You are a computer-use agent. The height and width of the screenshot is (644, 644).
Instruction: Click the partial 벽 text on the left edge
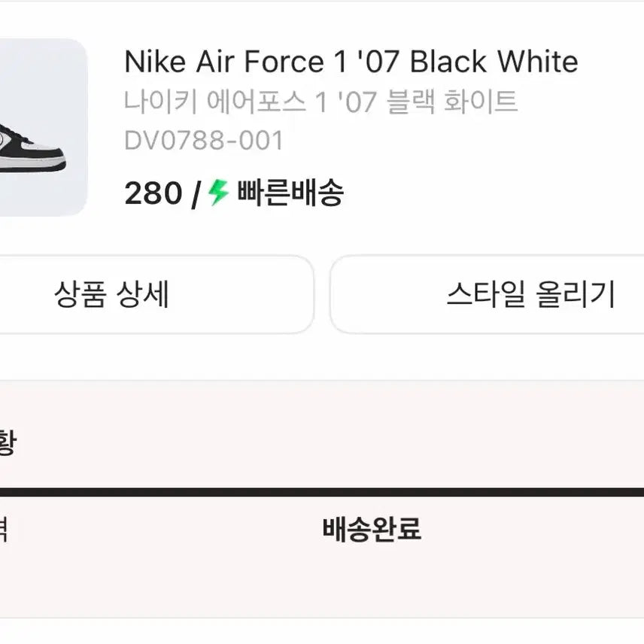(5, 527)
